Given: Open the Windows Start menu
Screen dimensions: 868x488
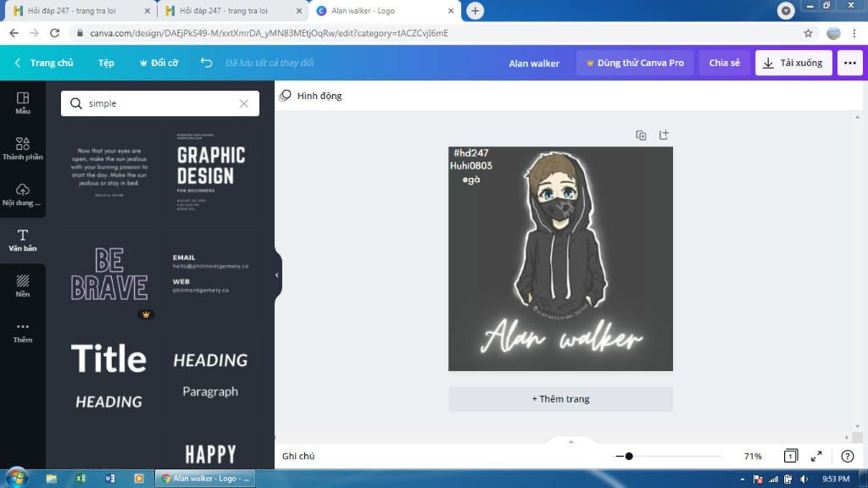Looking at the screenshot, I should pos(17,478).
